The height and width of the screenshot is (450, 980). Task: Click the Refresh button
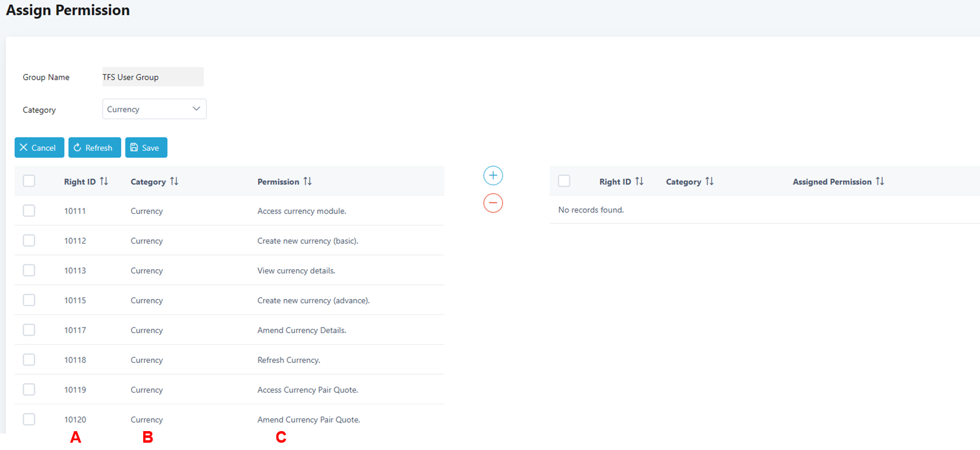coord(94,147)
